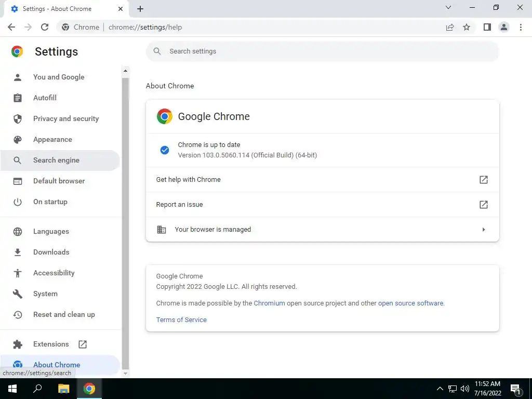This screenshot has height=399, width=532.
Task: Open Appearance settings
Action: point(60,139)
